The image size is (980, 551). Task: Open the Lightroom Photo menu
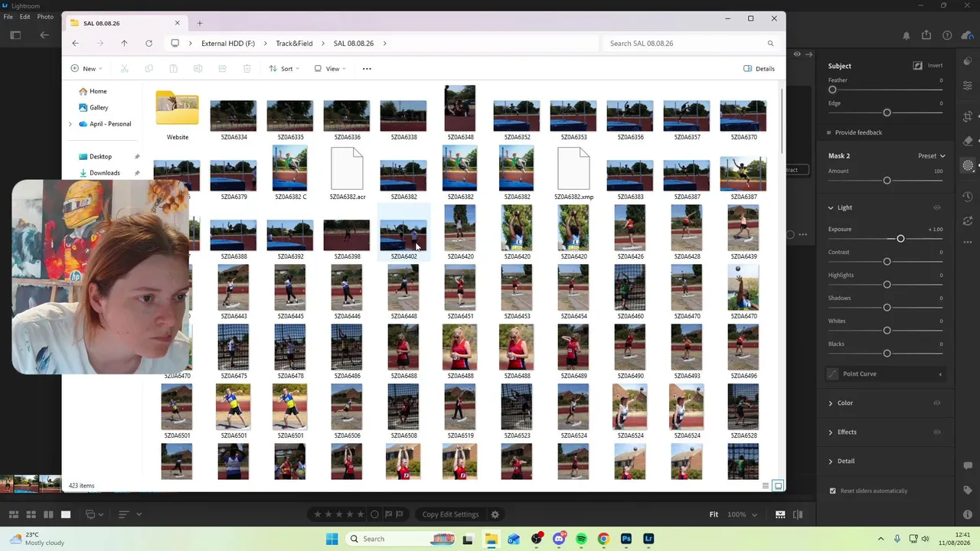(x=45, y=17)
